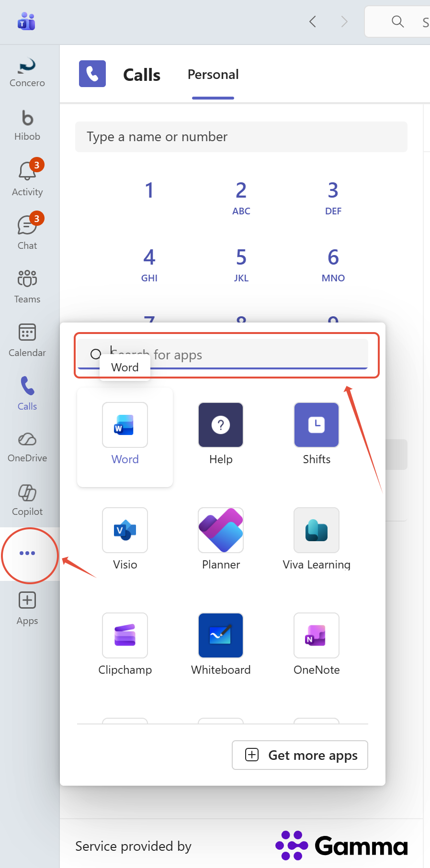Open the Hibob app in sidebar

click(x=27, y=126)
